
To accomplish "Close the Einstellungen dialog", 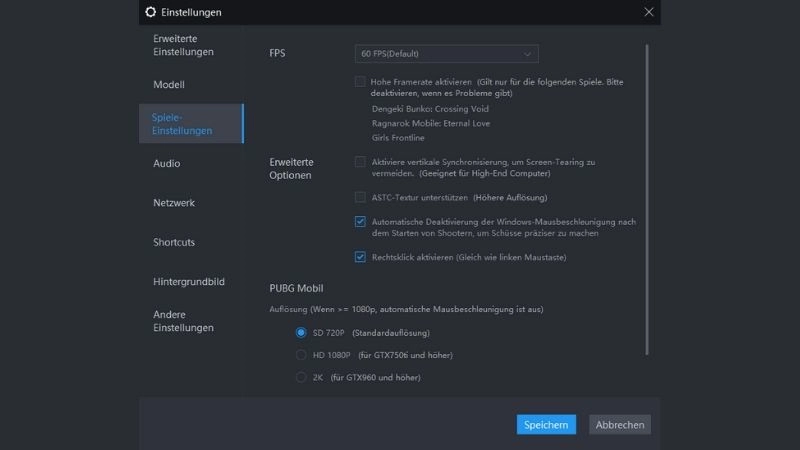I will pos(648,12).
